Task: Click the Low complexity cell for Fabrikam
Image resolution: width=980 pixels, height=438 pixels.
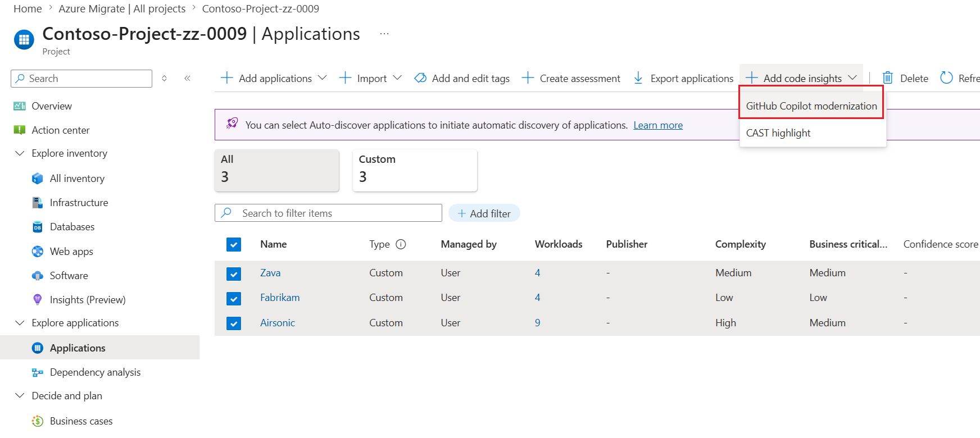Action: tap(724, 298)
